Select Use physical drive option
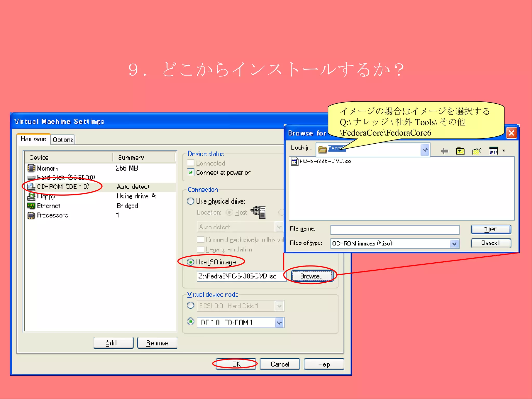 [191, 201]
